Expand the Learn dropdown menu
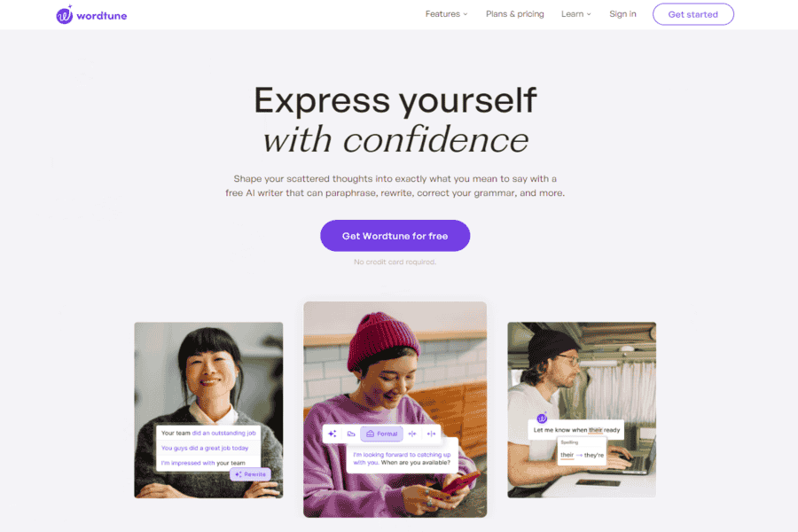Image resolution: width=798 pixels, height=532 pixels. click(576, 14)
